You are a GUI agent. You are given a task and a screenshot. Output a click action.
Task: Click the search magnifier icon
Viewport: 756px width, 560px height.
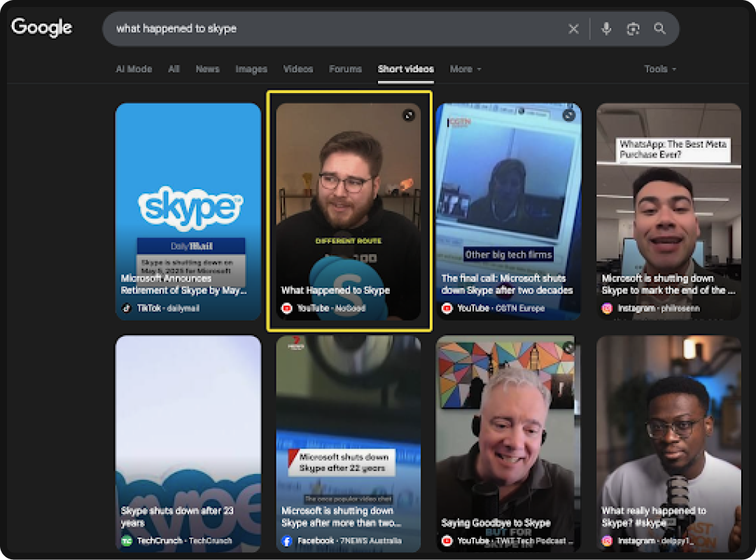(x=659, y=29)
